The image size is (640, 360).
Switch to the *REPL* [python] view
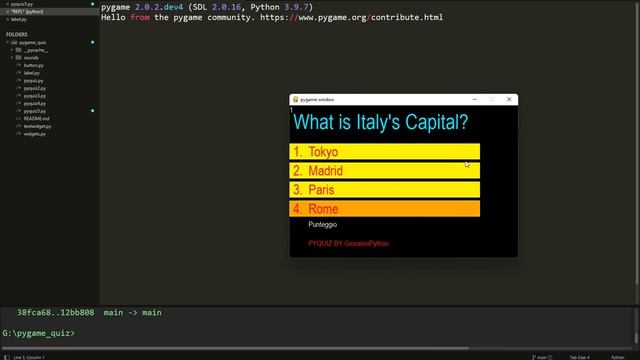coord(27,12)
